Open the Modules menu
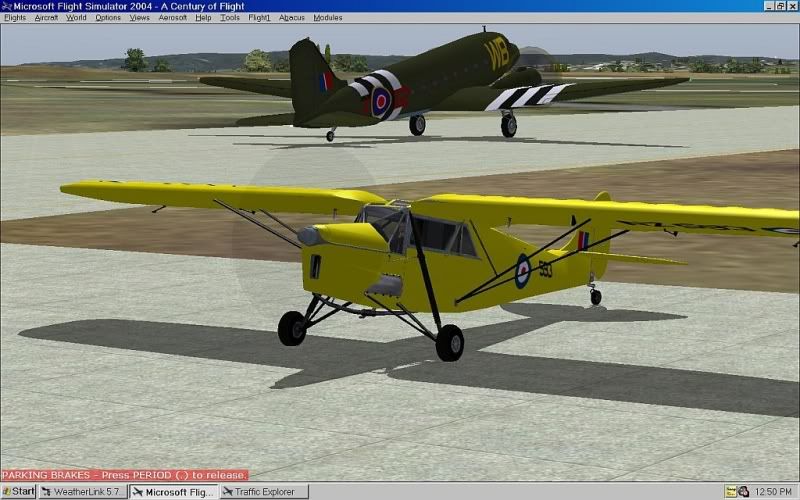Screen dimensions: 800x500 point(327,18)
